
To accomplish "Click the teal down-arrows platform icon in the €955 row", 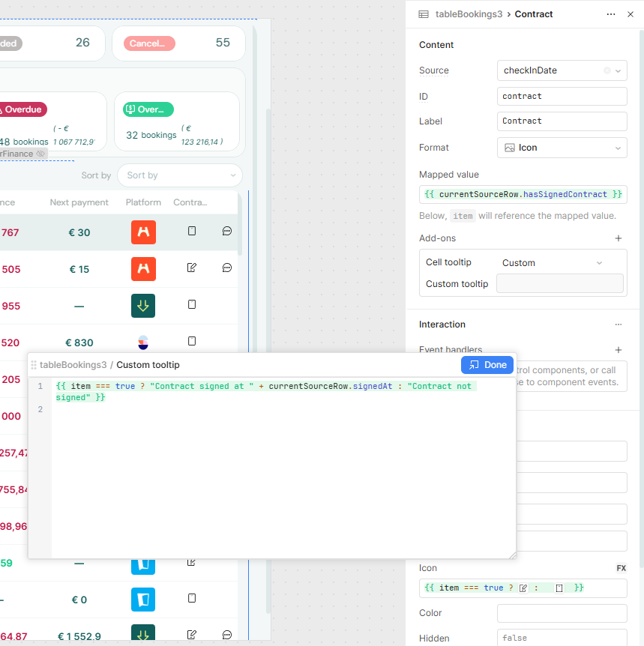I will tap(143, 304).
